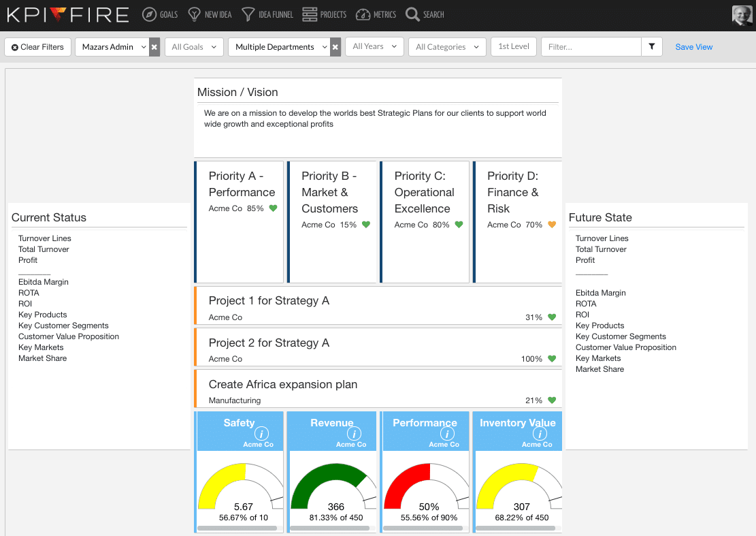756x536 pixels.
Task: Click Safety metric info icon
Action: click(261, 434)
